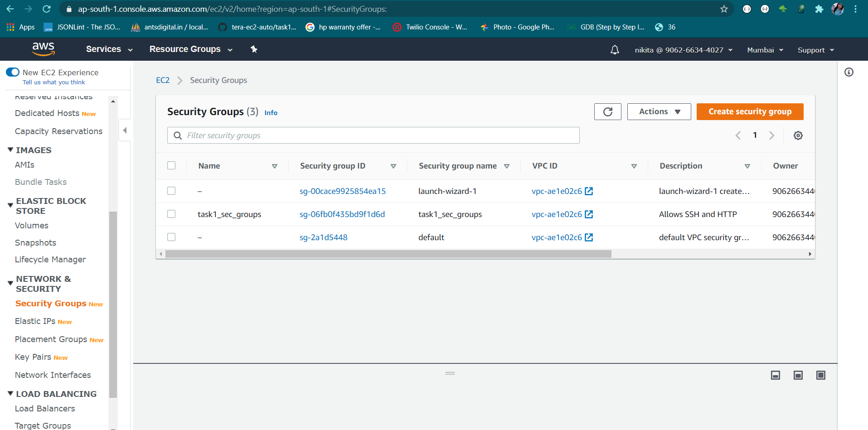The image size is (868, 430).
Task: Open the Support menu
Action: (x=815, y=50)
